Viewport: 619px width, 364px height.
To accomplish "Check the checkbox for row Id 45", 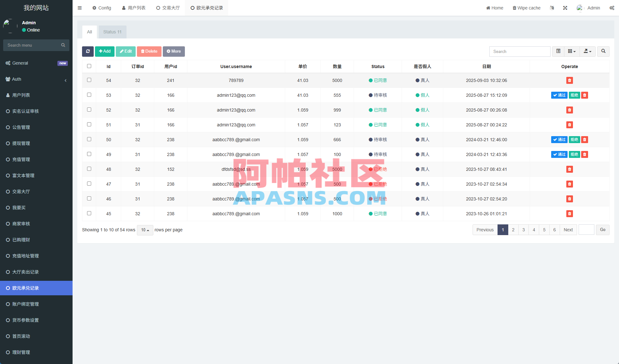I will (89, 213).
